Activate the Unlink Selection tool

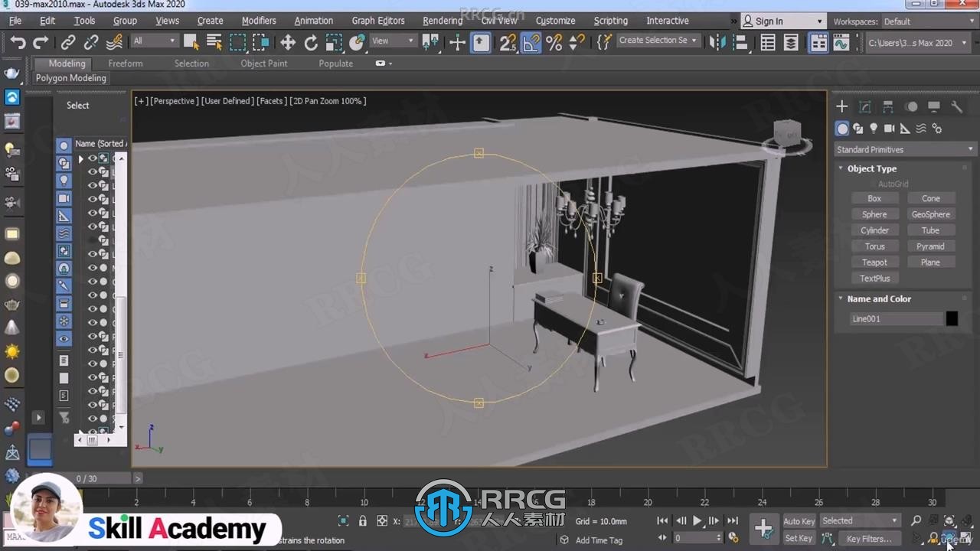coord(91,43)
